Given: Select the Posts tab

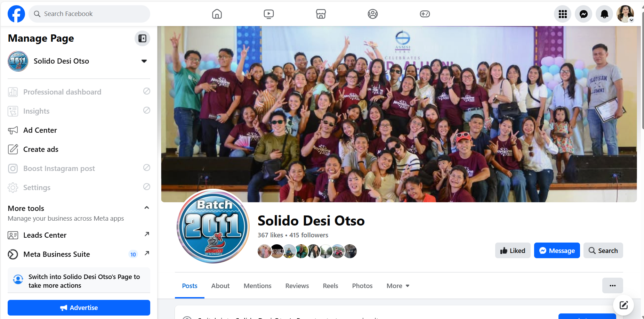Looking at the screenshot, I should pos(190,286).
